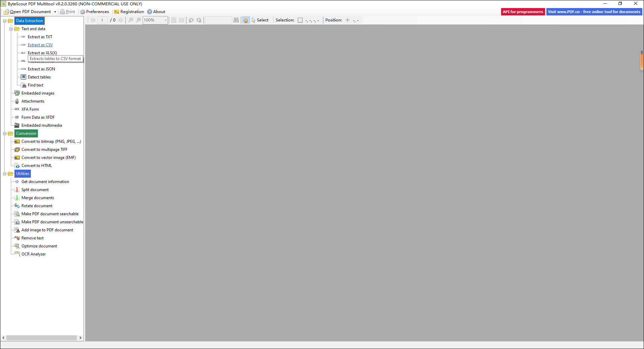Click the zoom in magnifier
The height and width of the screenshot is (349, 644).
pos(139,20)
